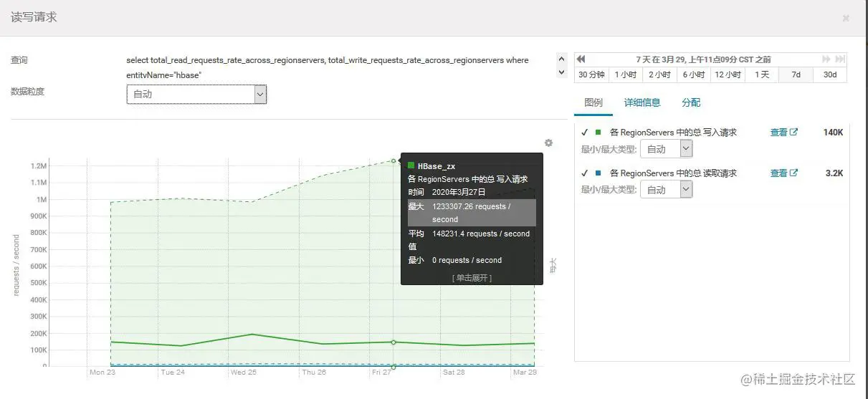Image resolution: width=868 pixels, height=399 pixels.
Task: Click the 140K value
Action: click(833, 133)
